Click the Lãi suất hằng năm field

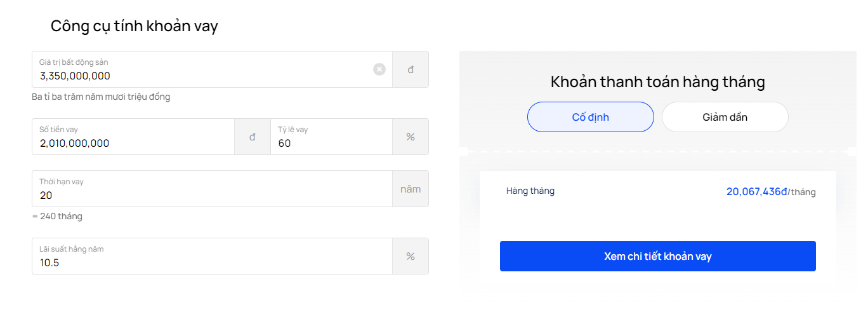click(212, 256)
